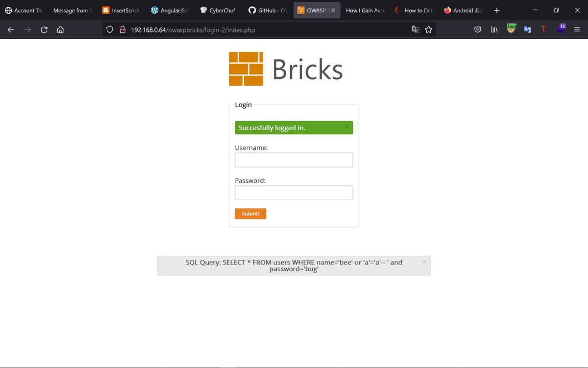Click the Bricks logo brick icon
The height and width of the screenshot is (368, 588).
(246, 69)
